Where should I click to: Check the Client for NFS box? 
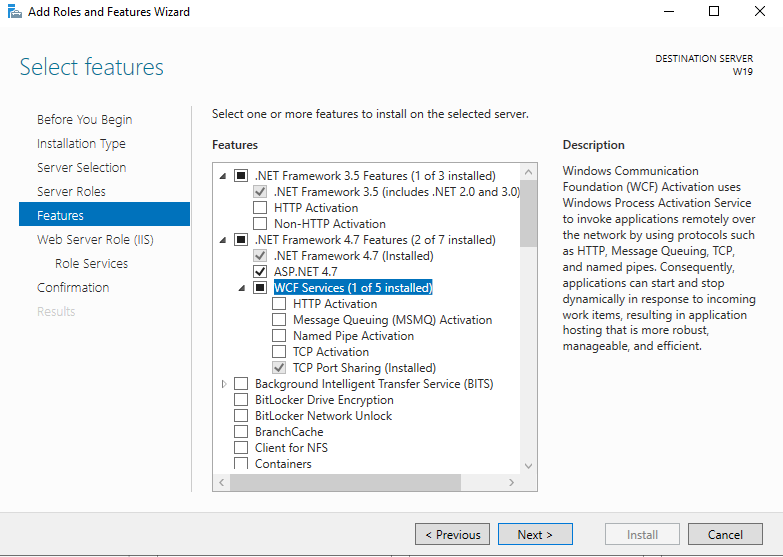(241, 448)
